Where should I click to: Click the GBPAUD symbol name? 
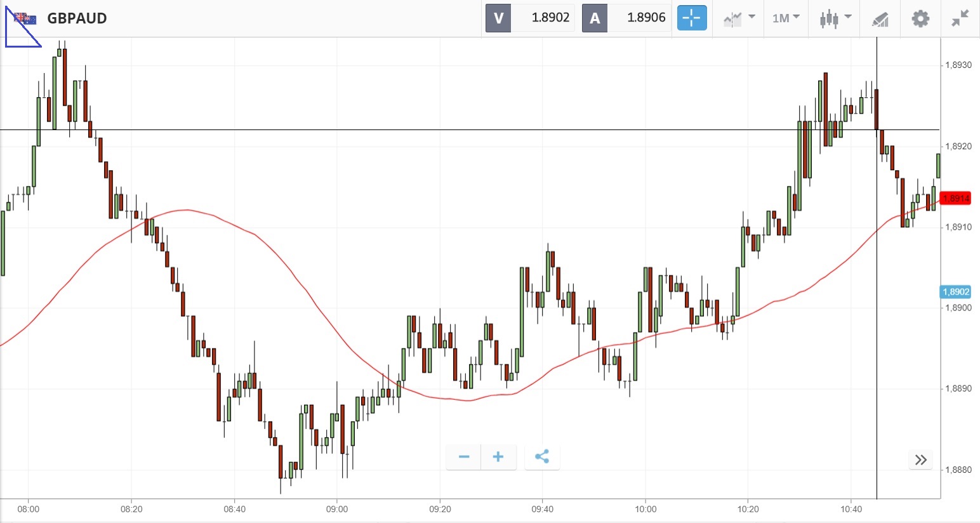point(77,18)
